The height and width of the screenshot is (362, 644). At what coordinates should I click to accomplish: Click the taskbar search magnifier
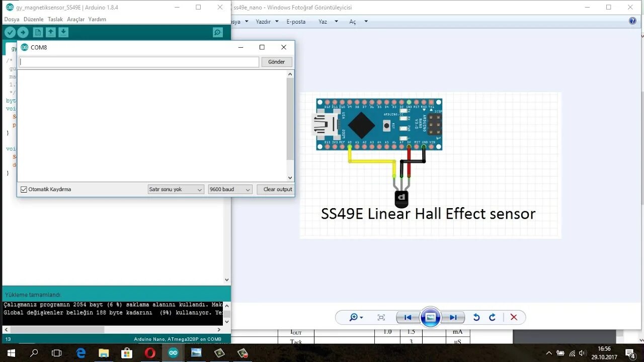[34, 353]
